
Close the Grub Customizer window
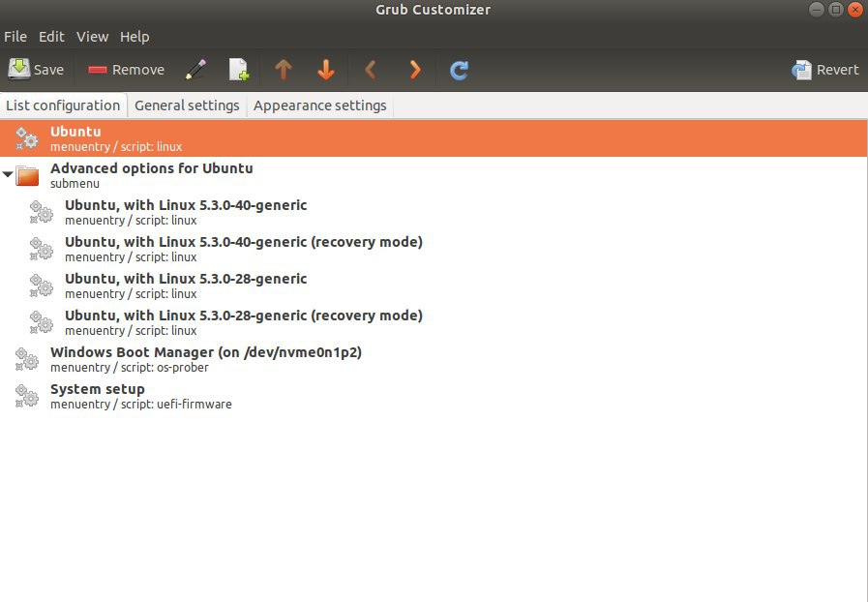(x=855, y=10)
